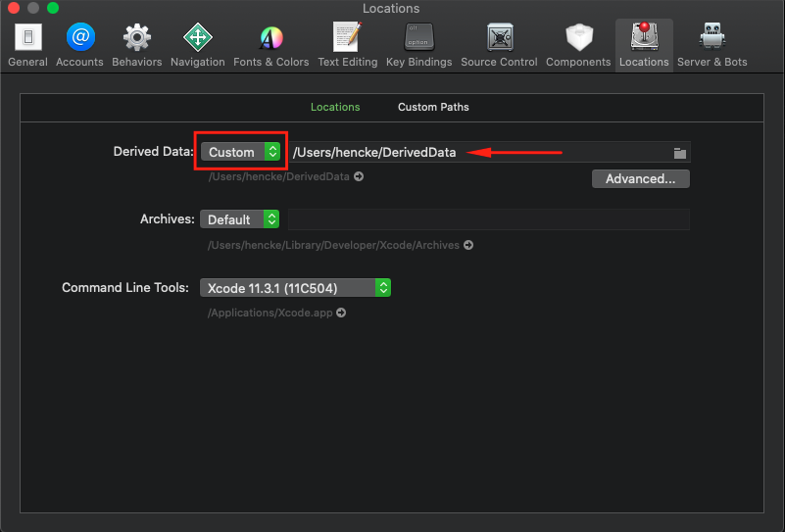Open the Server & Bots pane
785x532 pixels.
pos(711,45)
